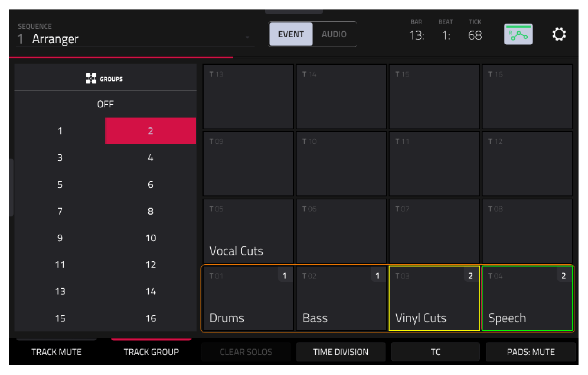This screenshot has height=375, width=588.
Task: Tap the TIME DIVISION button
Action: [x=341, y=352]
